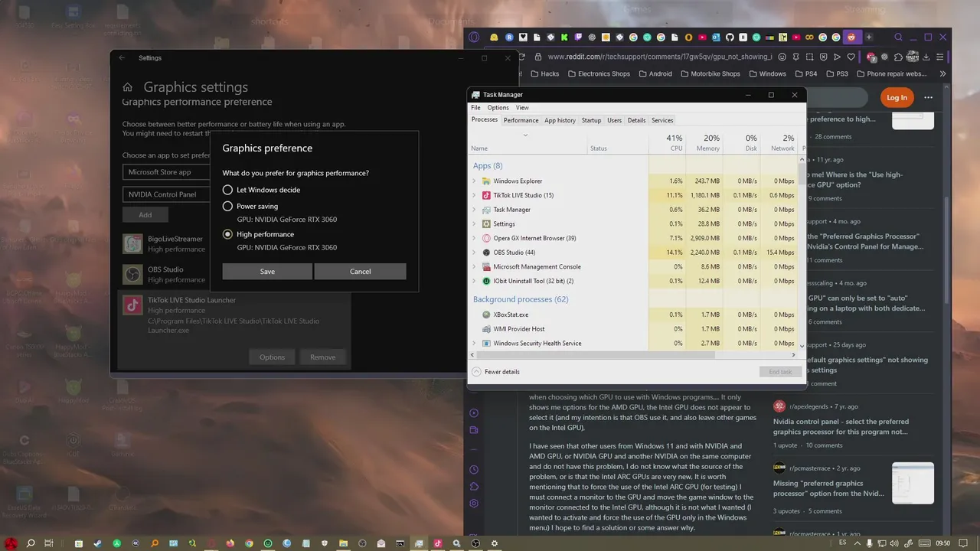Click TikTok LIVE Studio Launcher icon
The image size is (980, 551).
point(133,305)
